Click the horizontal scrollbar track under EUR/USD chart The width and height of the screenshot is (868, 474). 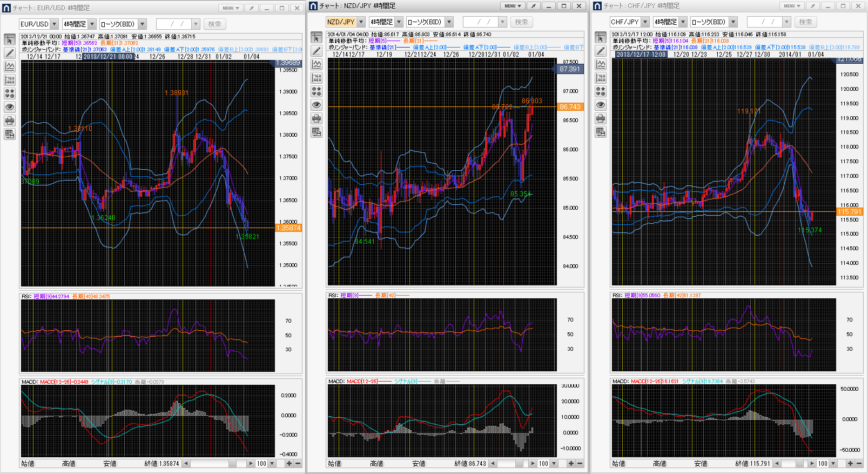[x=211, y=464]
